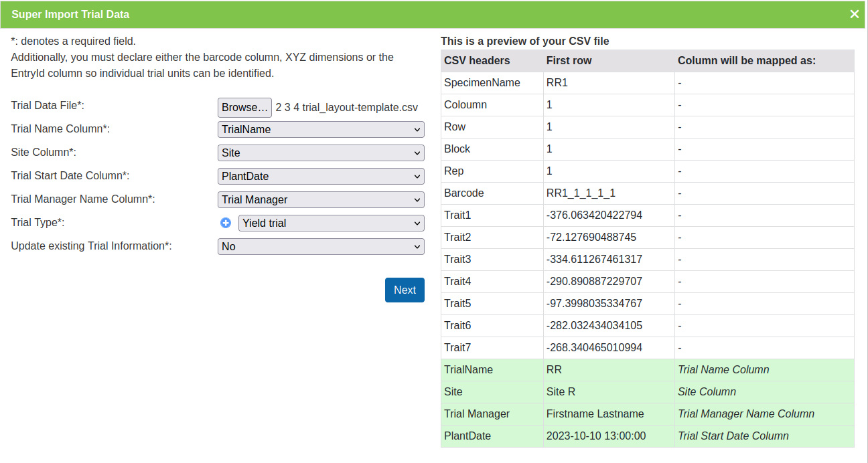Open the Update existing Trial Information dropdown
The width and height of the screenshot is (868, 463).
tap(320, 246)
